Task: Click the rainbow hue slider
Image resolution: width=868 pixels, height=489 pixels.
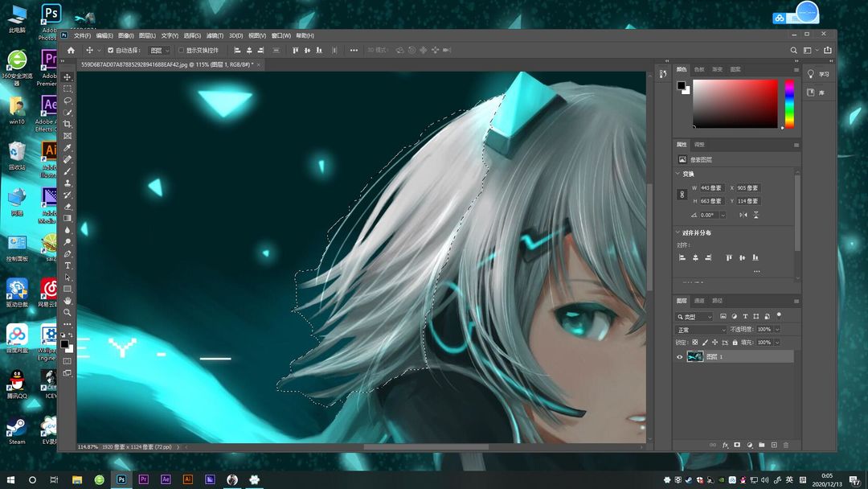Action: tap(789, 104)
